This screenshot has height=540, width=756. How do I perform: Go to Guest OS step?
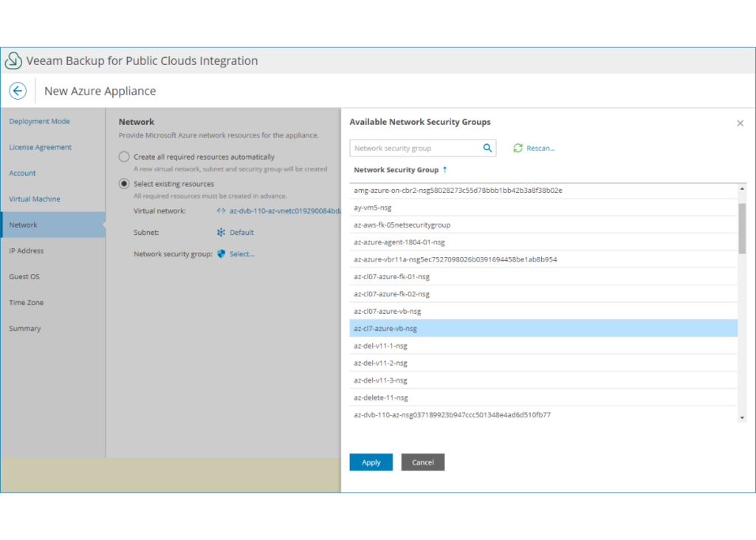pos(24,276)
